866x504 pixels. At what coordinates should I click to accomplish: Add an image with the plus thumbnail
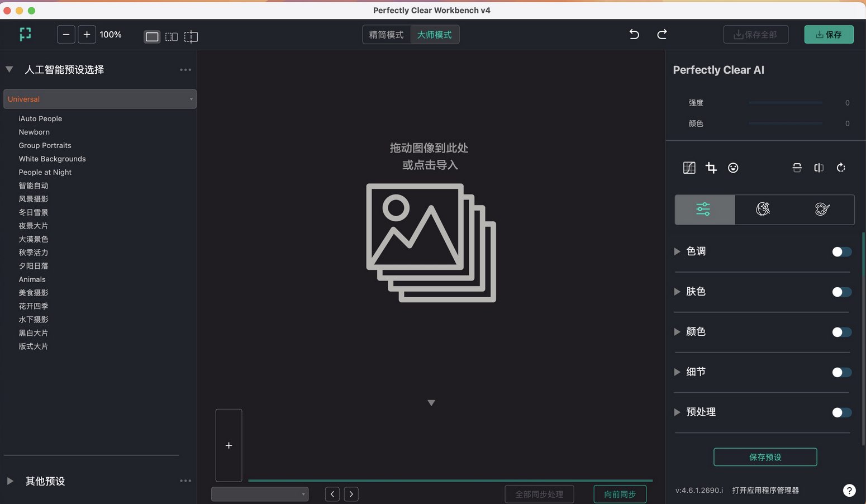[x=229, y=445]
